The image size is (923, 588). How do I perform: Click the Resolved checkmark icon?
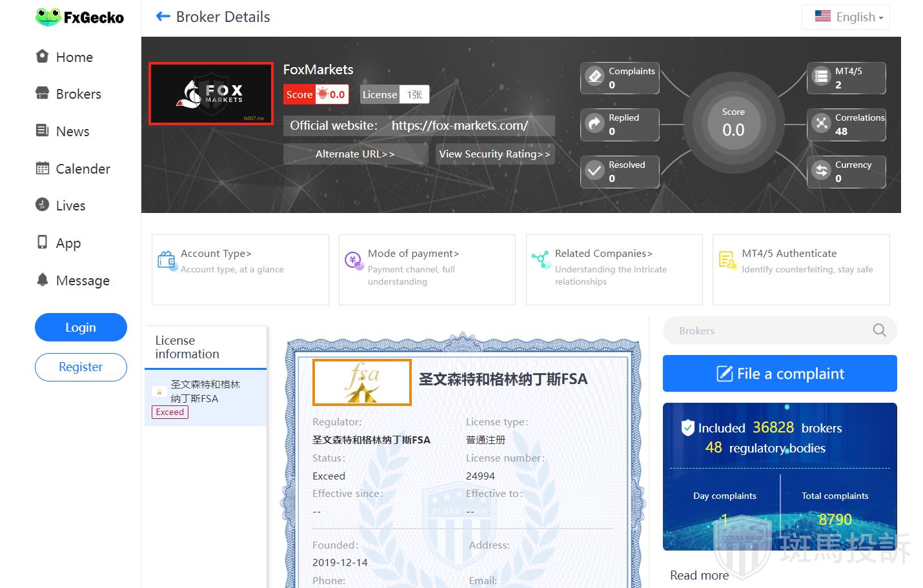coord(594,171)
